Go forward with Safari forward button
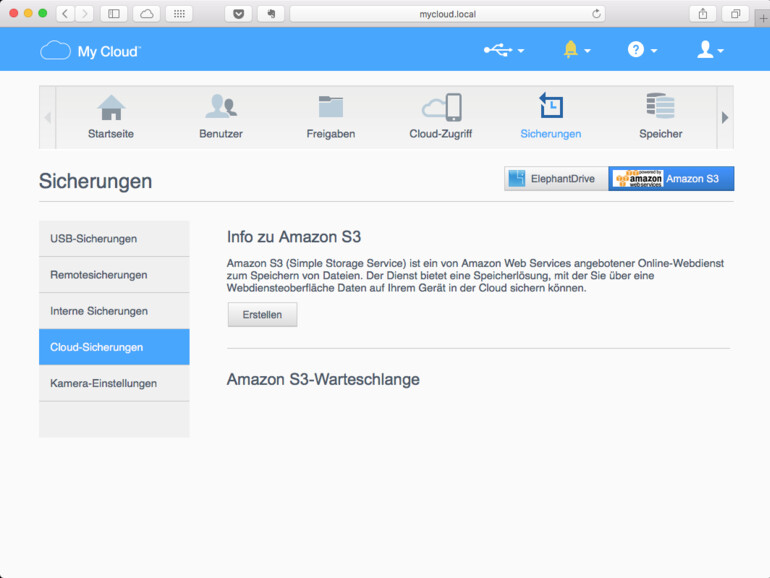770x578 pixels. (84, 14)
